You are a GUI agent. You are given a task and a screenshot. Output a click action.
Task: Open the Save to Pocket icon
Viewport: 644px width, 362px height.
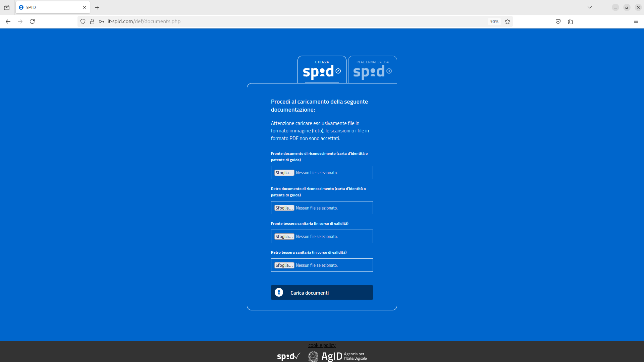pos(558,21)
